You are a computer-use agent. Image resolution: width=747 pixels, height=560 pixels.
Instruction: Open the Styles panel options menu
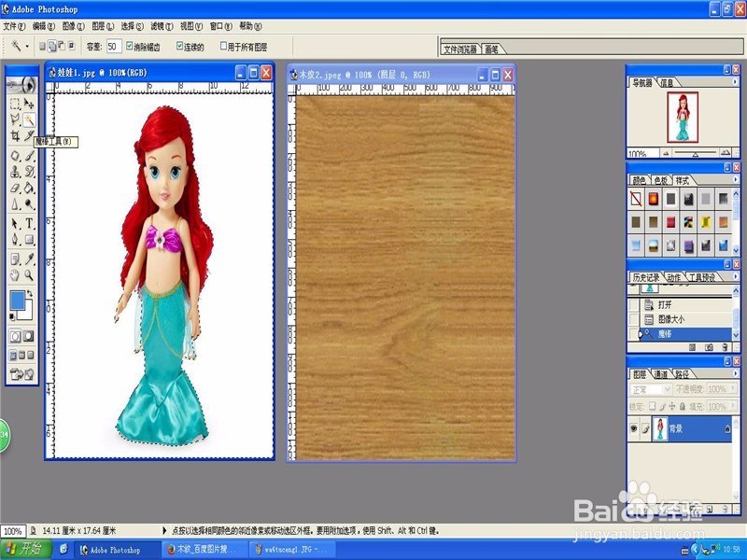tap(735, 180)
